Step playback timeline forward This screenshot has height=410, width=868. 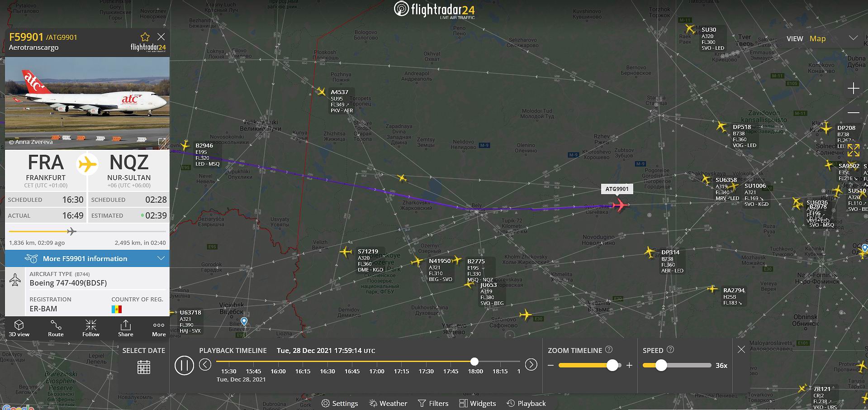[531, 364]
